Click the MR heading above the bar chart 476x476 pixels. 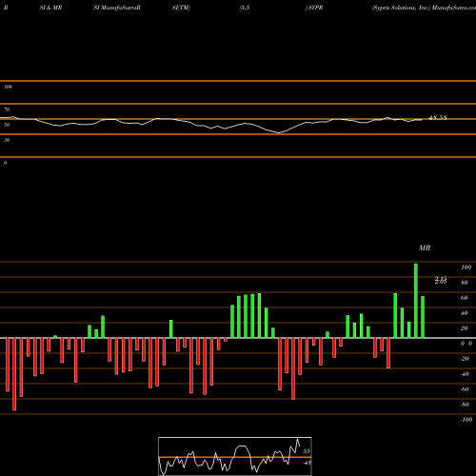pos(425,248)
